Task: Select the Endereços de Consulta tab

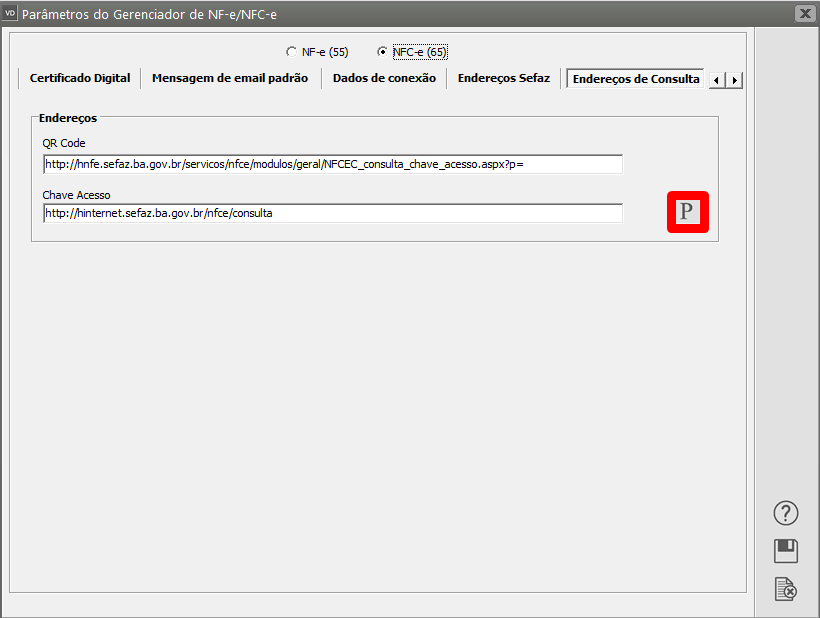Action: click(636, 78)
